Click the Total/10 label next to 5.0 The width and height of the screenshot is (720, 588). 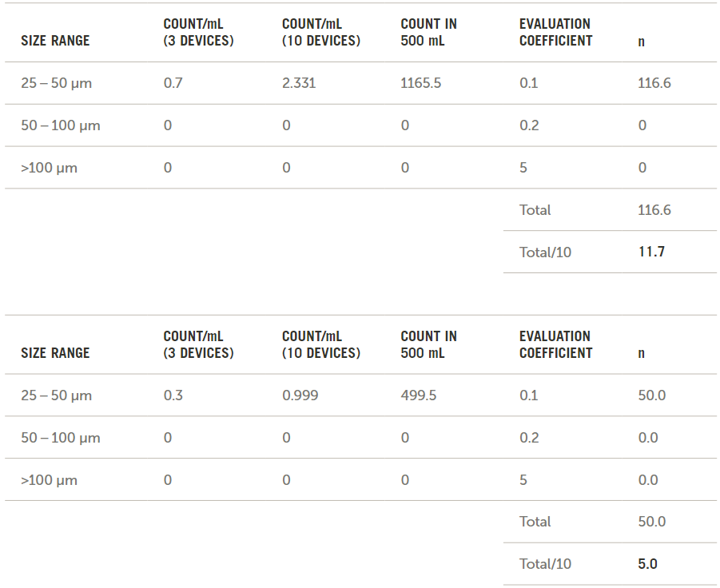coord(545,564)
